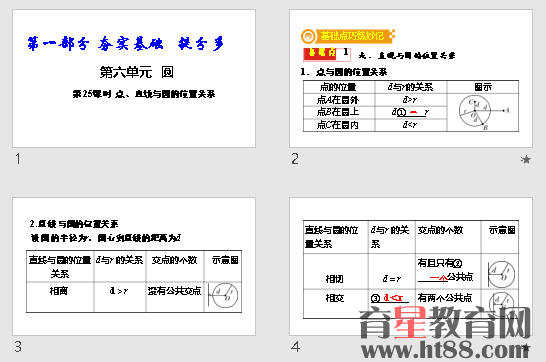The height and width of the screenshot is (362, 546).
Task: Click the 图示 header cell on slide 2
Action: click(x=483, y=87)
